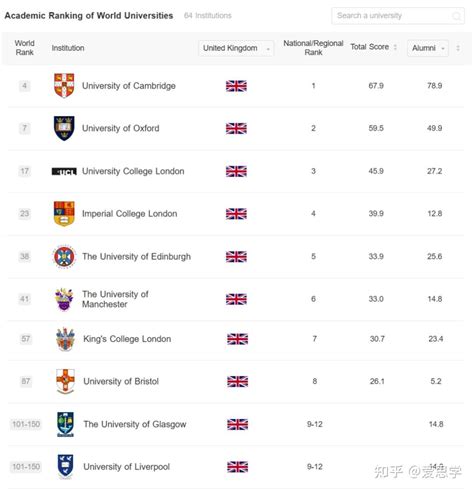Click the World Rank column header
474x491 pixels.
24,48
